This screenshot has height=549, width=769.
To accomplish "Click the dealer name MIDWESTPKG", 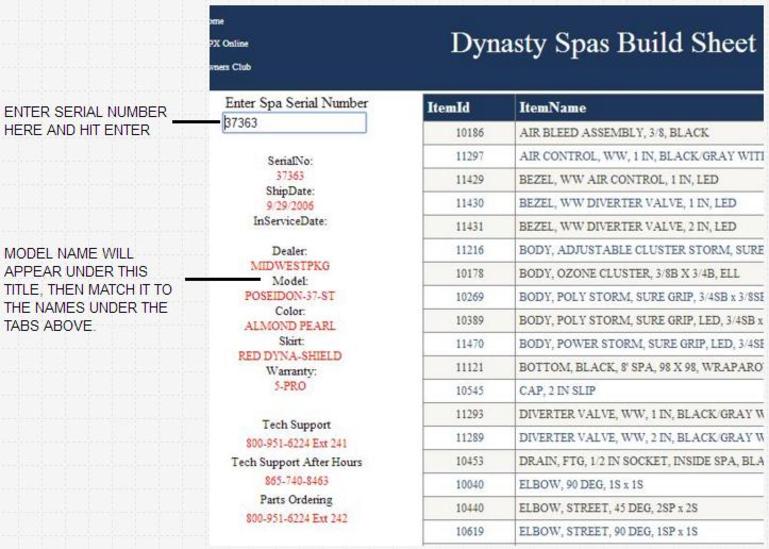I will 290,266.
